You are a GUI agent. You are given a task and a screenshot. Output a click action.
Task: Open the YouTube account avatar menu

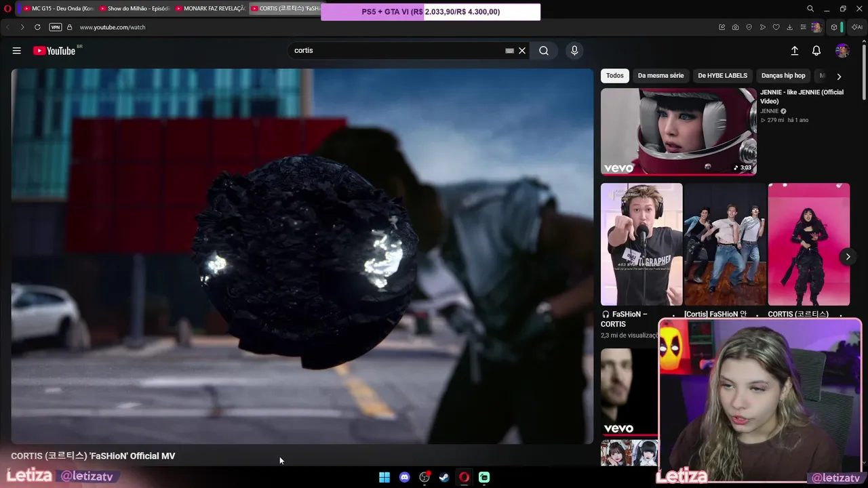(x=842, y=51)
